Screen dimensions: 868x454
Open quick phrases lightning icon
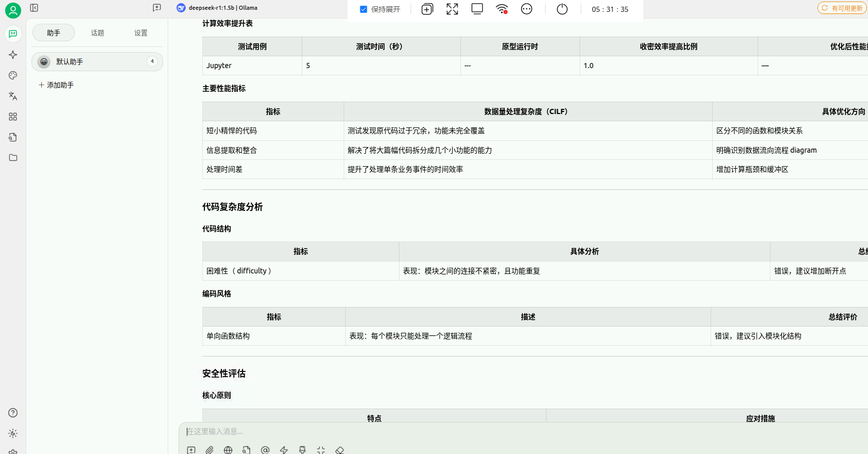pos(284,450)
